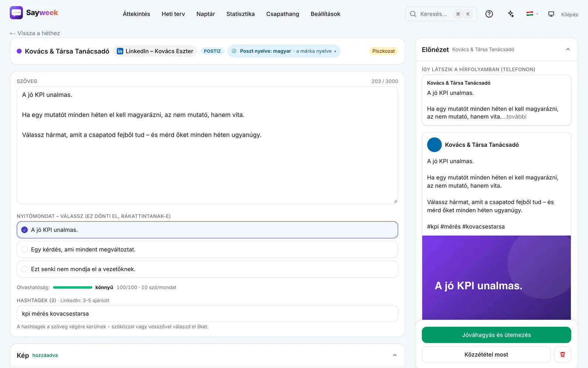This screenshot has height=368, width=588.
Task: Open the Hungarian flag language selector
Action: coord(532,14)
